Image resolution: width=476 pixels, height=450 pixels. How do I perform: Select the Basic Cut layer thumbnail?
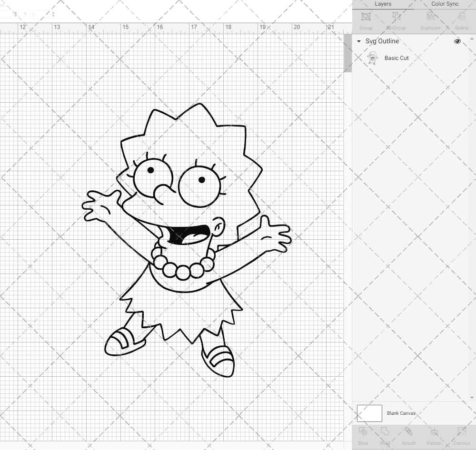(x=372, y=58)
